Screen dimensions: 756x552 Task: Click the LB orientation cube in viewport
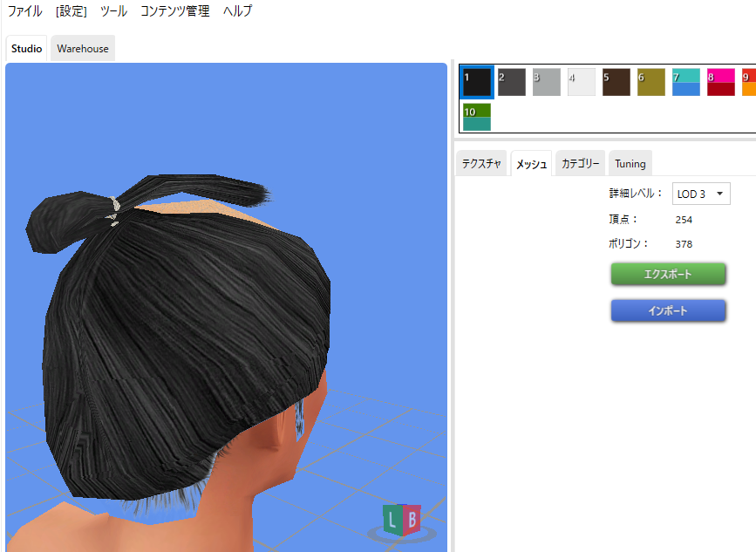click(401, 521)
